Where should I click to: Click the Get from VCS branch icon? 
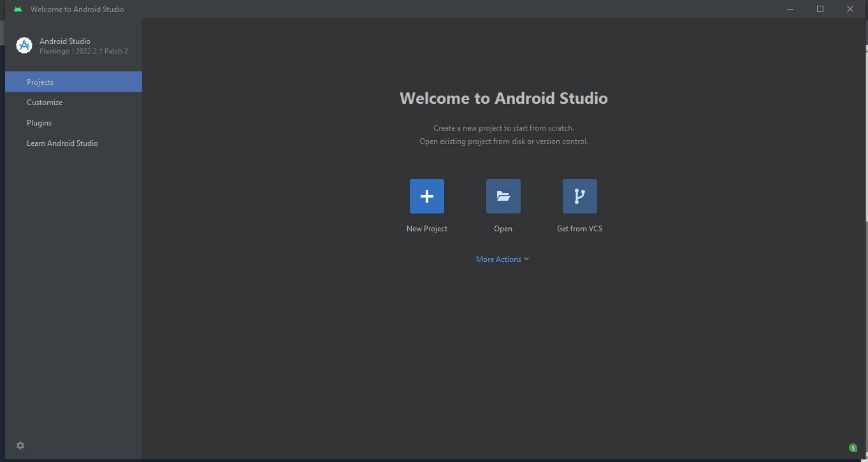tap(580, 196)
